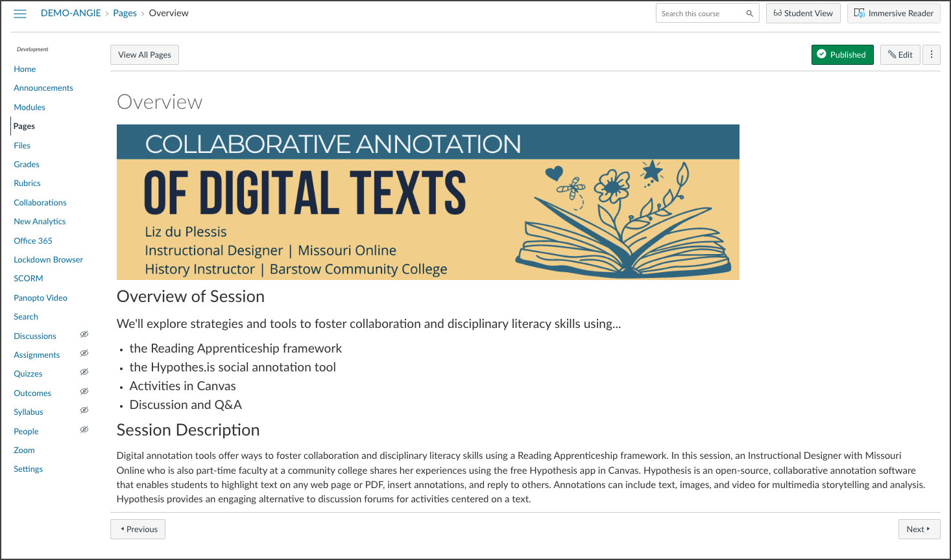
Task: Open the three-dot page options menu
Action: [x=932, y=55]
